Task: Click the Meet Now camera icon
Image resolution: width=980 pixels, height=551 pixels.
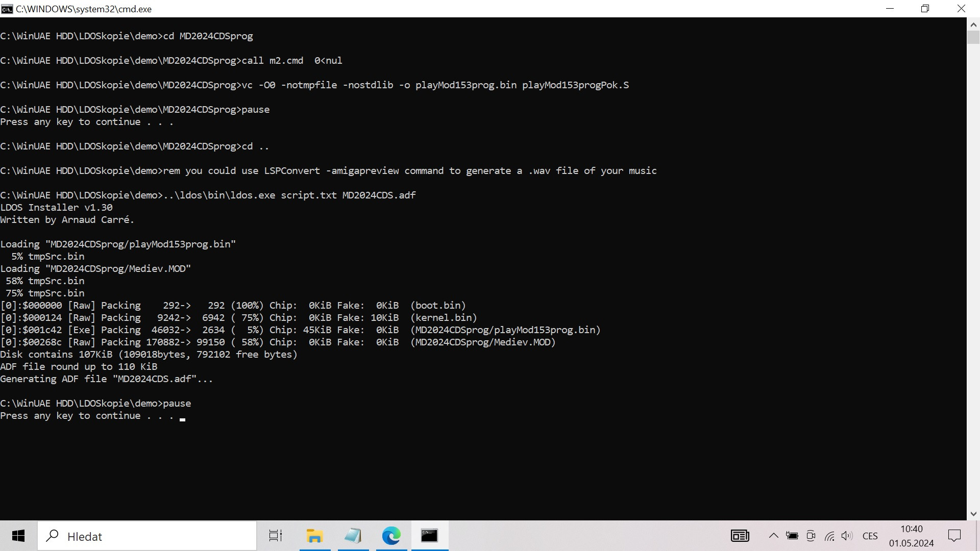Action: [x=811, y=536]
